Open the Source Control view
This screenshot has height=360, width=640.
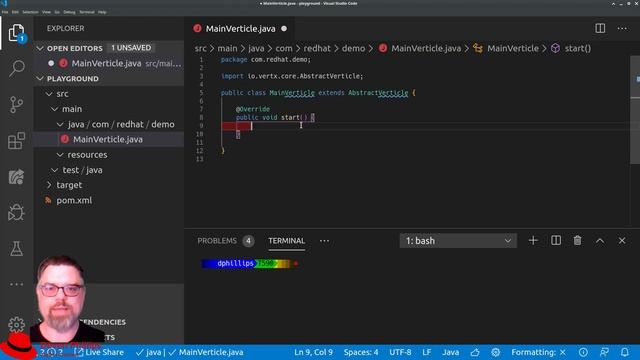tap(16, 104)
